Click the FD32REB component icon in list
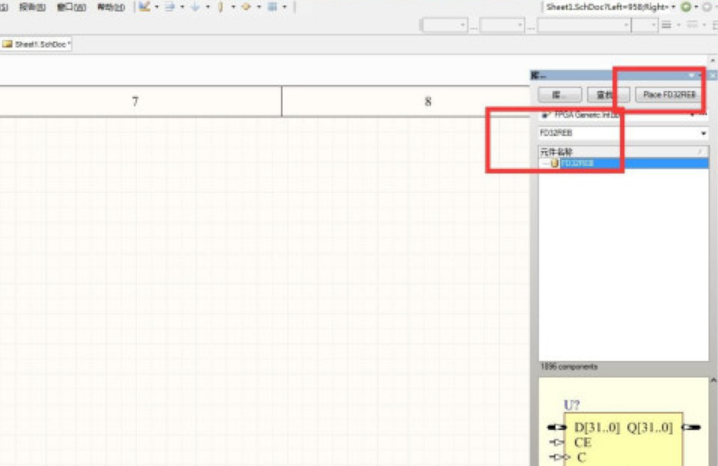The height and width of the screenshot is (466, 718). pyautogui.click(x=555, y=163)
